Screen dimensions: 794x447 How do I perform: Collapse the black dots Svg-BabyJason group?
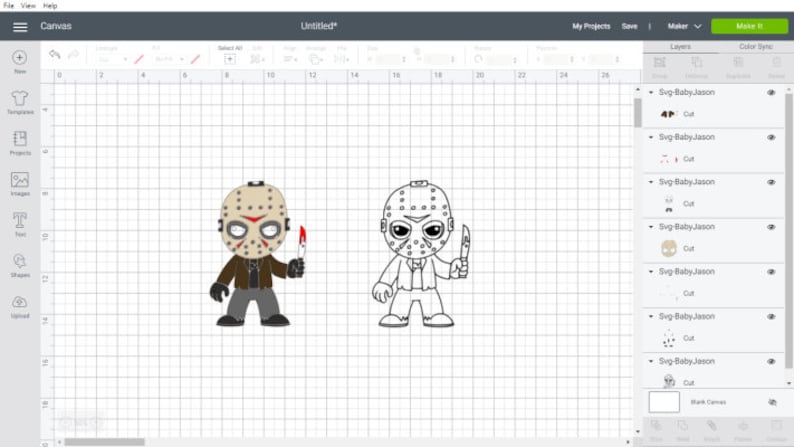651,316
